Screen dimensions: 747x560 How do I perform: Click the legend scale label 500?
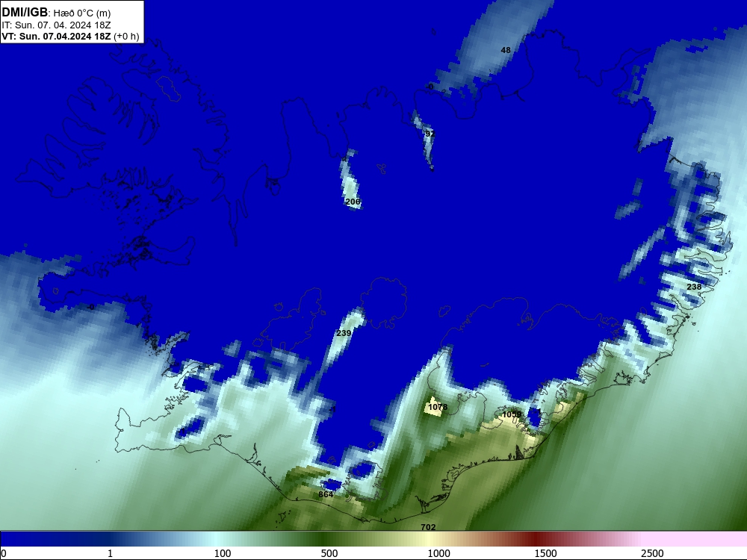tap(329, 553)
